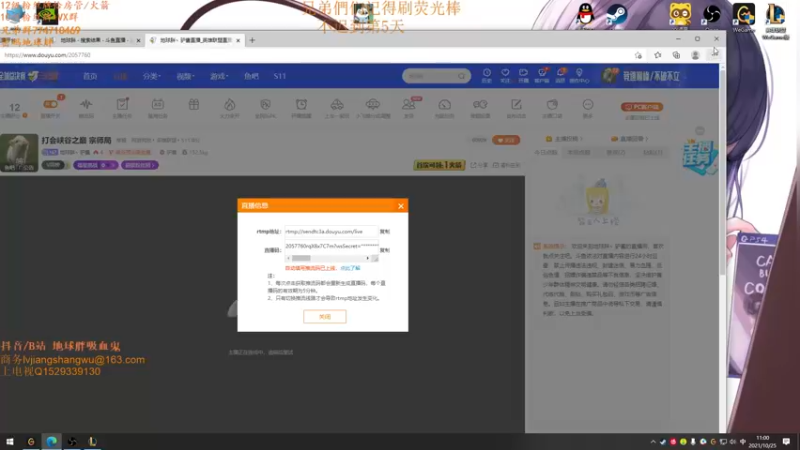Click the search magnifier icon

(462, 76)
